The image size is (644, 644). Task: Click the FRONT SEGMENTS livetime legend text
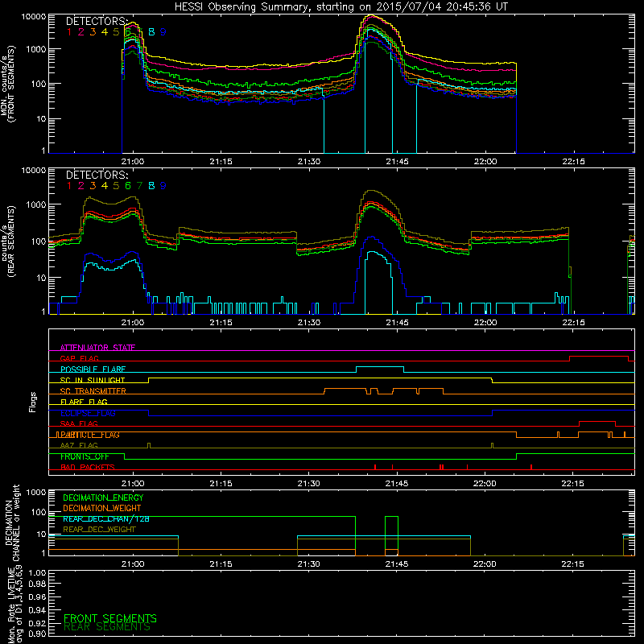click(x=110, y=618)
